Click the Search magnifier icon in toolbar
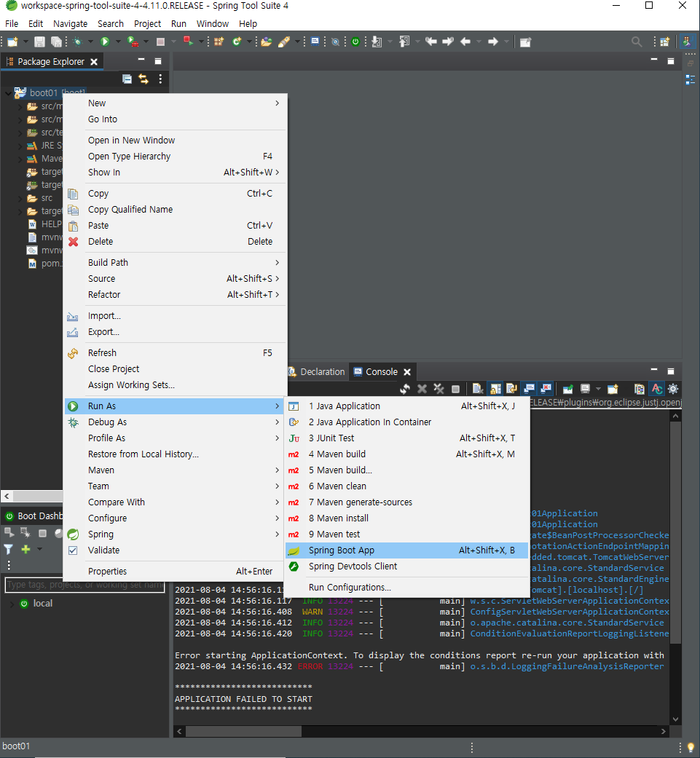Viewport: 700px width, 758px height. pos(637,42)
